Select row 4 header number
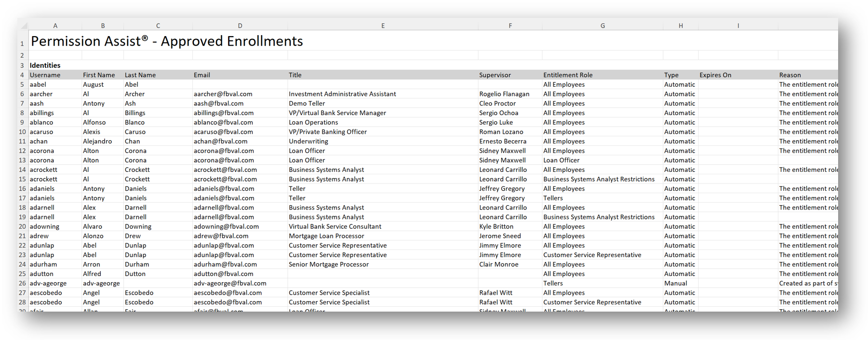The image size is (868, 340). (x=22, y=75)
